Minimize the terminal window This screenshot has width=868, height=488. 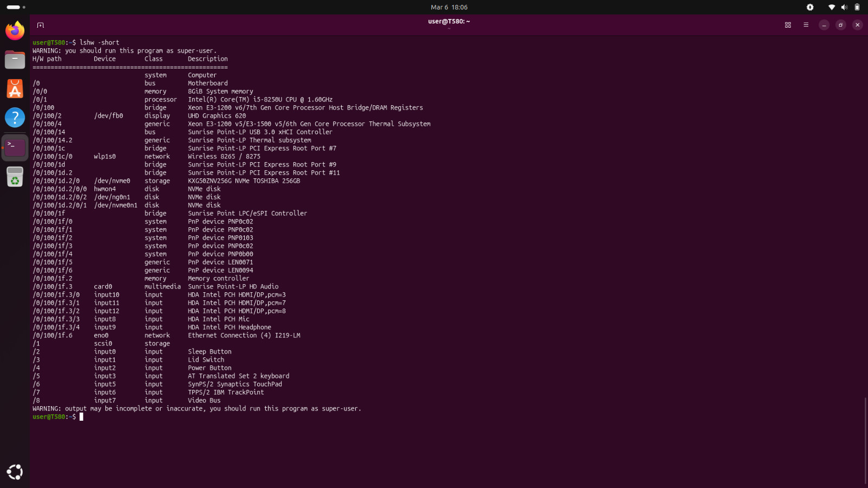click(824, 25)
